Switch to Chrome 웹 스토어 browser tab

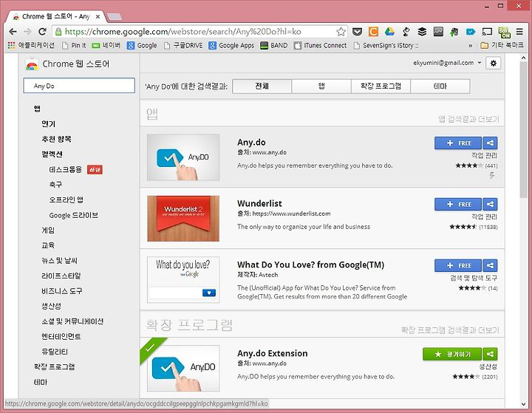[x=56, y=16]
